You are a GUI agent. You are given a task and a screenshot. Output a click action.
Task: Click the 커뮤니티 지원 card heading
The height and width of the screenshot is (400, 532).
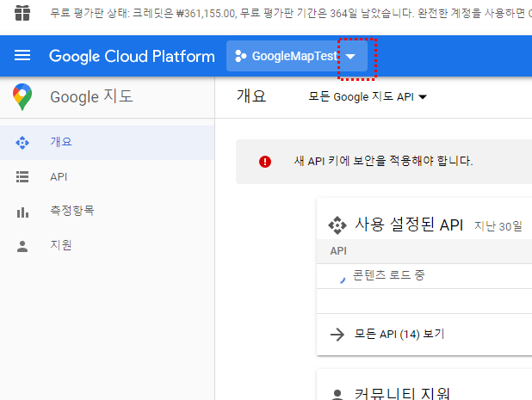click(x=402, y=393)
